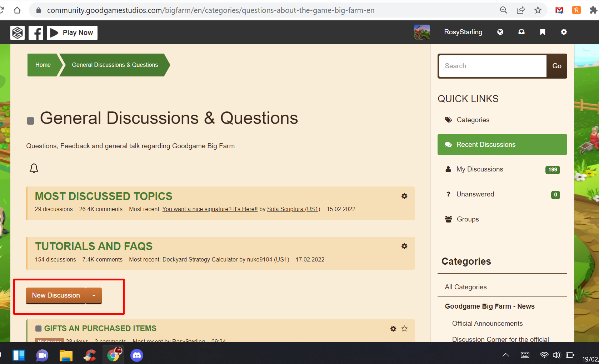Click the Goodgame Studios logo icon
The width and height of the screenshot is (599, 364).
pyautogui.click(x=18, y=33)
